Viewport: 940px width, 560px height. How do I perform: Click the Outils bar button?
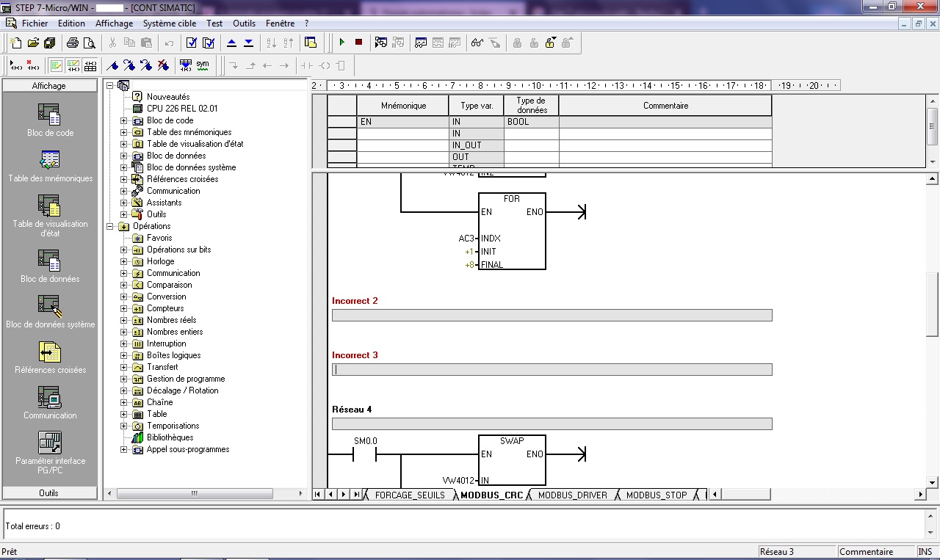49,492
